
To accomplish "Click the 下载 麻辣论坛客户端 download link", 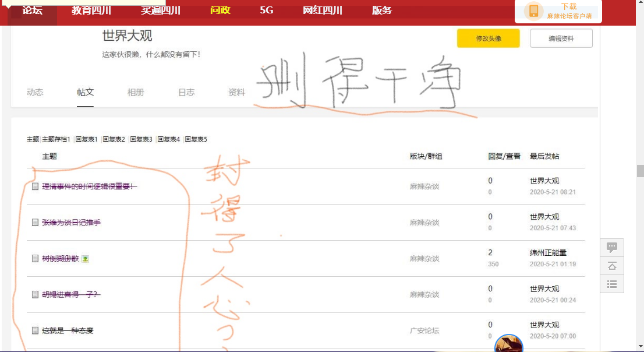I will point(569,11).
